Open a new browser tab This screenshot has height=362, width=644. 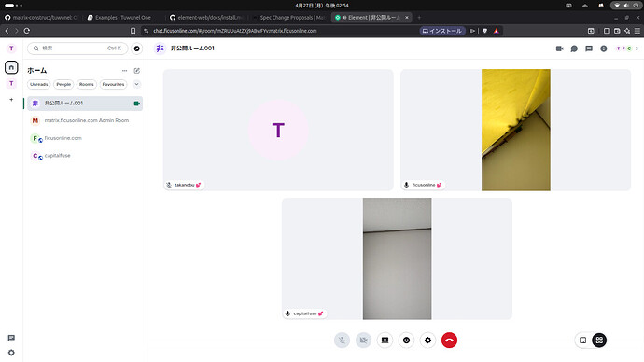[x=419, y=18]
